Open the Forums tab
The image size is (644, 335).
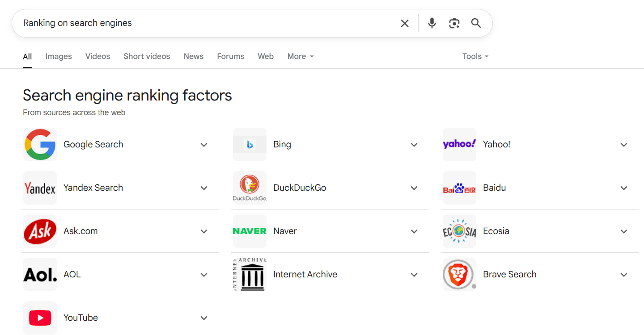(x=231, y=56)
